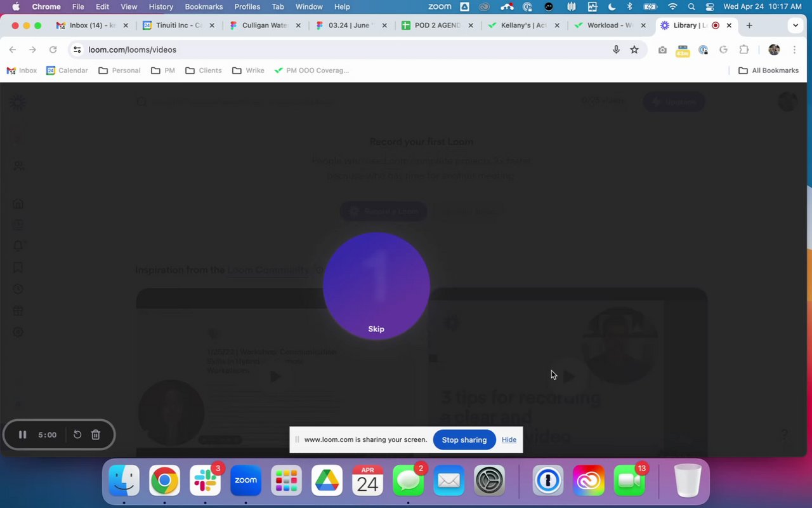812x508 pixels.
Task: Skip the recording countdown
Action: pos(376,329)
